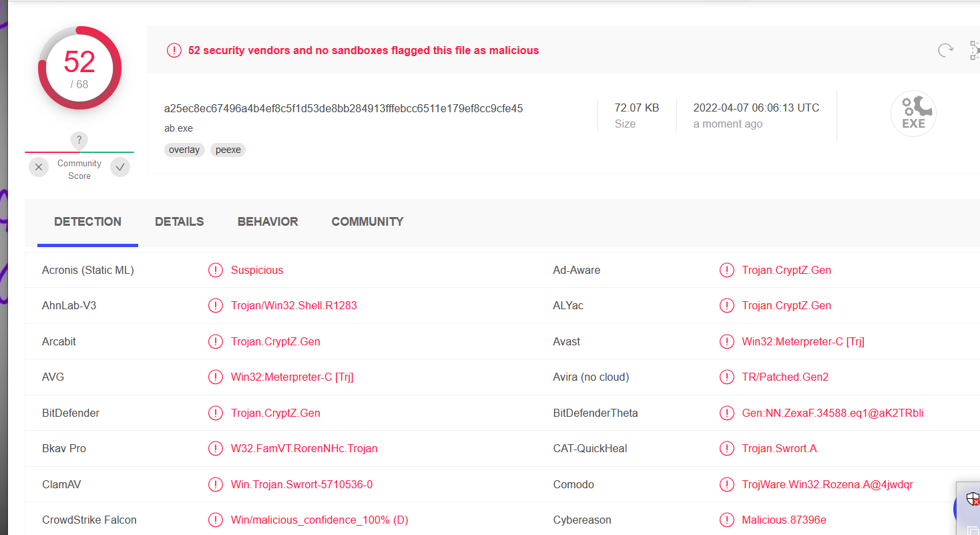This screenshot has height=535, width=980.
Task: Click the alert icon in AVG's detection row
Action: click(216, 377)
